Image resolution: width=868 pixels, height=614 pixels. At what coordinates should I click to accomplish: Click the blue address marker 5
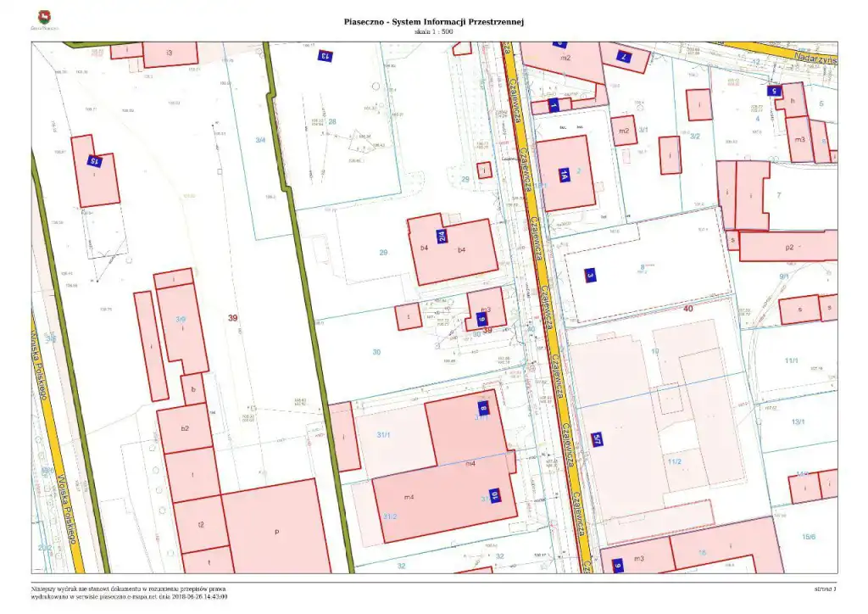pyautogui.click(x=772, y=90)
